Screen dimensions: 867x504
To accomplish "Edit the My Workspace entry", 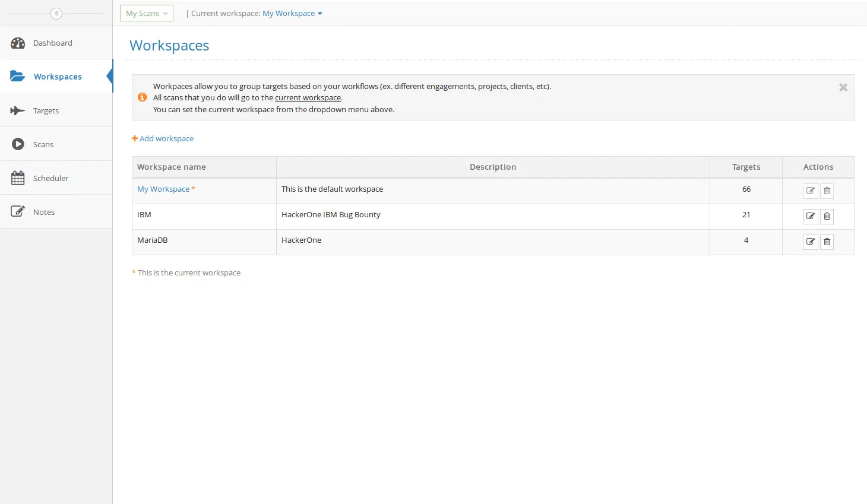I will coord(810,191).
